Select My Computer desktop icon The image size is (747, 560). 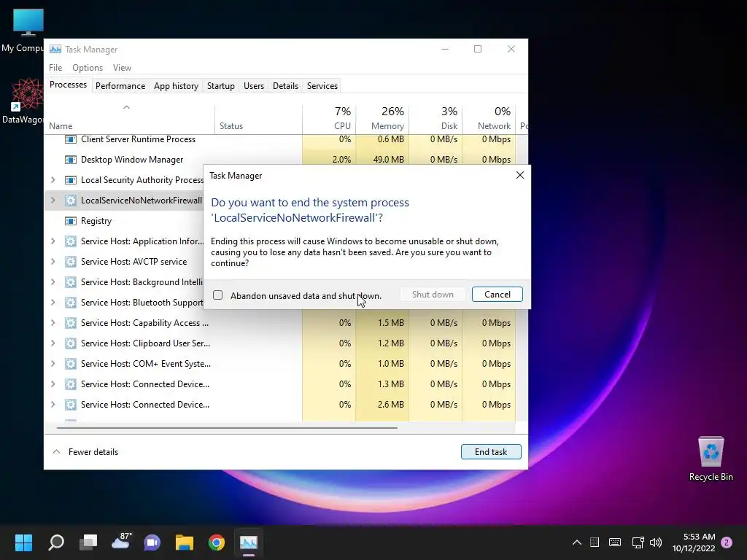[x=23, y=31]
